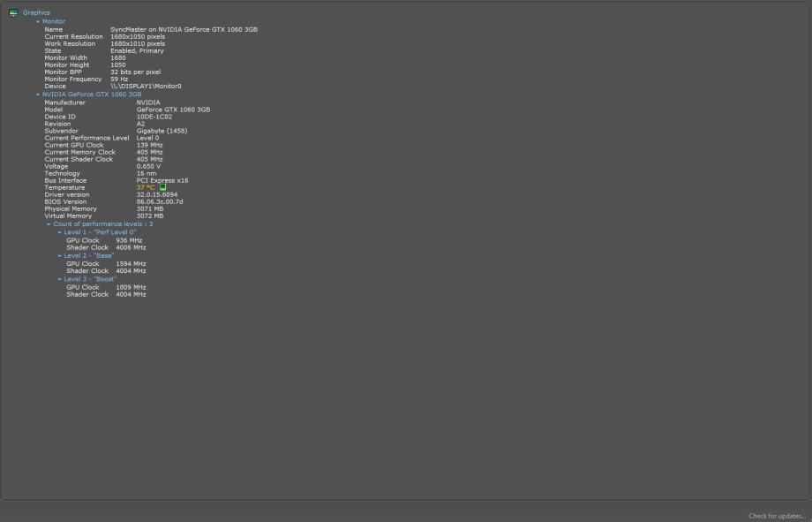This screenshot has height=522, width=812.
Task: Select the Enabled, Primary state value
Action: point(137,51)
